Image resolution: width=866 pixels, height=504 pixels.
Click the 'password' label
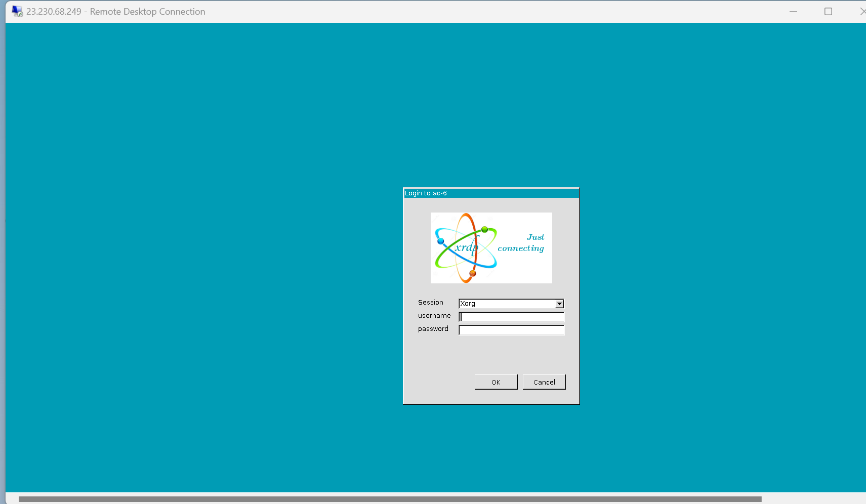point(433,329)
